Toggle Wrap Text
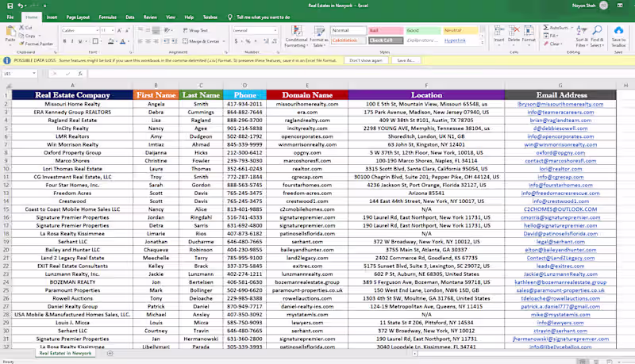The image size is (635, 364). (195, 30)
